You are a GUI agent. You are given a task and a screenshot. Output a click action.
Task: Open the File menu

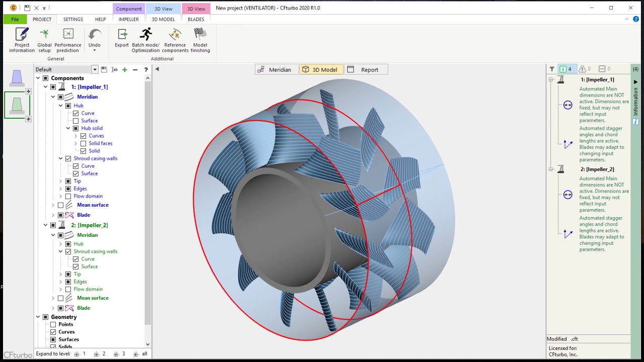[15, 19]
